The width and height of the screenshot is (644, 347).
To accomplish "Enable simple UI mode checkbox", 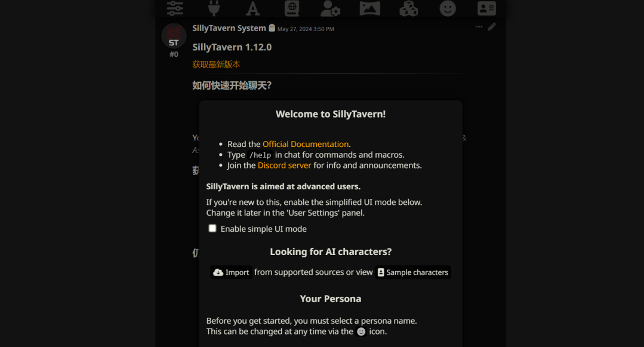I will point(212,229).
